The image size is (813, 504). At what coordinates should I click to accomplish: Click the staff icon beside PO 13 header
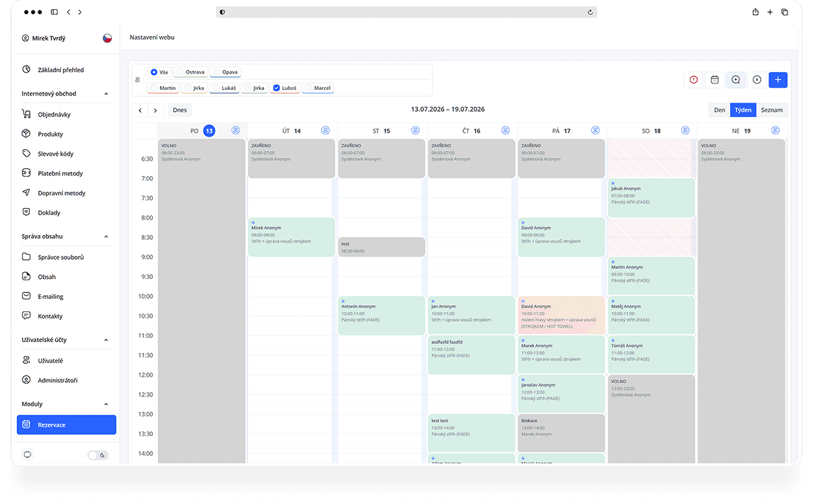tap(235, 131)
